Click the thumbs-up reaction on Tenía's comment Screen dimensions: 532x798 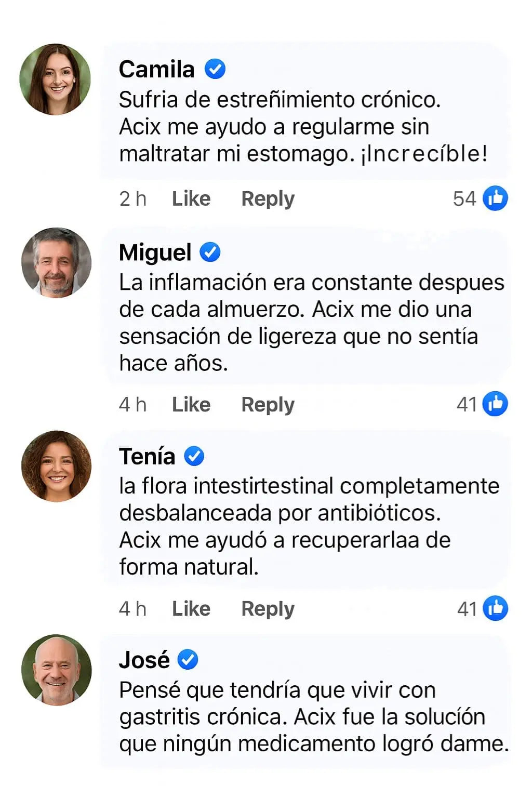point(495,608)
